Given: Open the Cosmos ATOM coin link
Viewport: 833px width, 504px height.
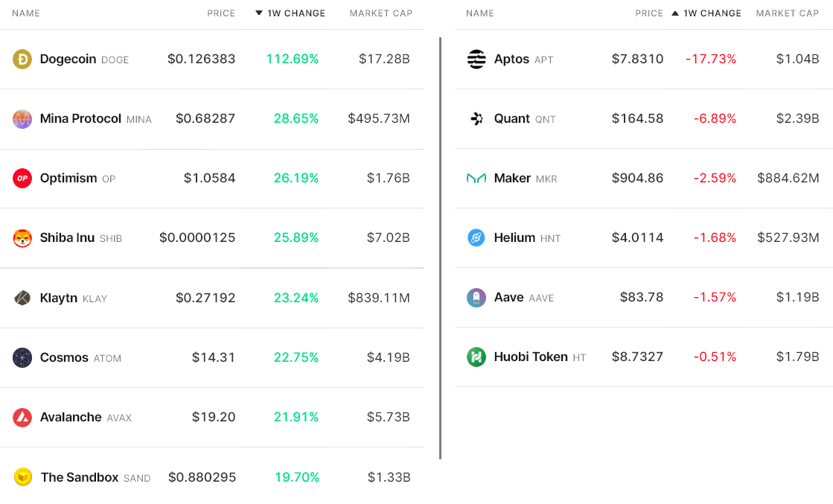Looking at the screenshot, I should point(64,357).
